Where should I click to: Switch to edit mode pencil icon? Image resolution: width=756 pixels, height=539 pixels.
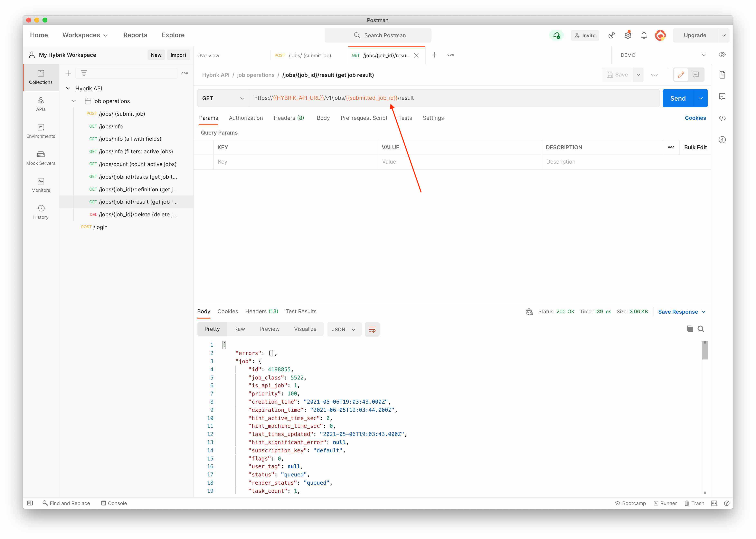[x=681, y=75]
